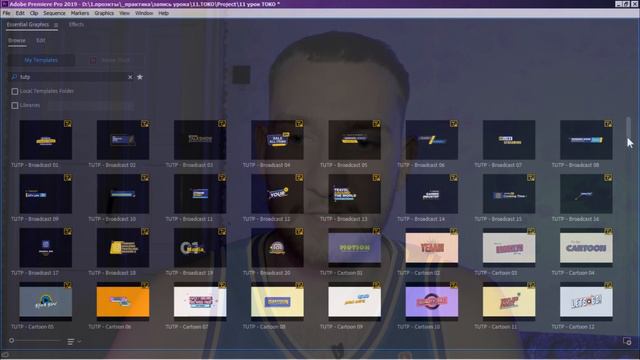Open the Graphics menu
This screenshot has height=360, width=640.
[104, 13]
